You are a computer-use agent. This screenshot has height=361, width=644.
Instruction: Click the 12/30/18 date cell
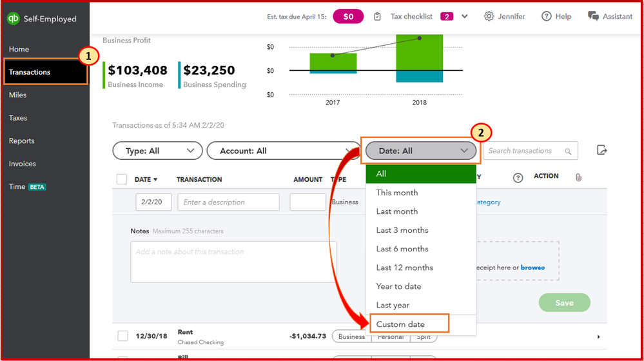coord(151,336)
